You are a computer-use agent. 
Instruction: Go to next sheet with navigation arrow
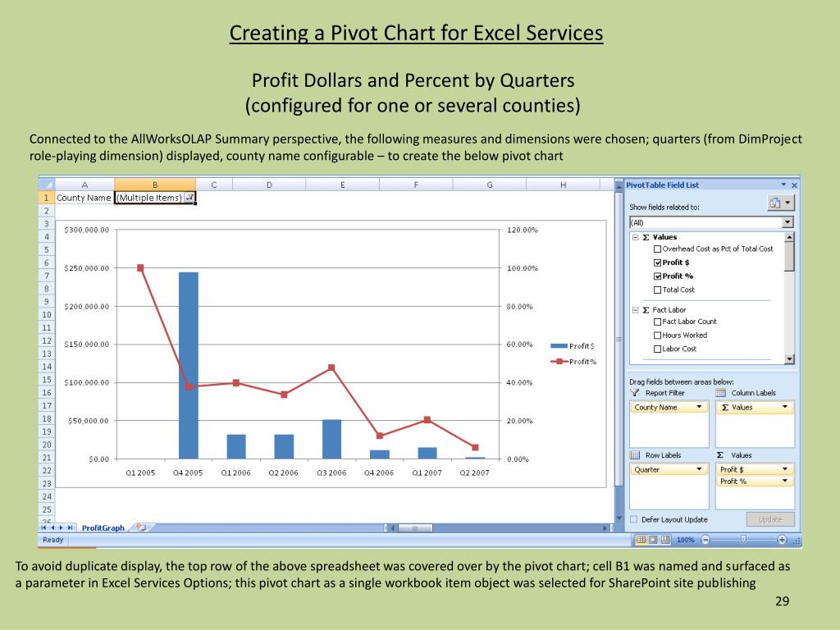(x=61, y=527)
